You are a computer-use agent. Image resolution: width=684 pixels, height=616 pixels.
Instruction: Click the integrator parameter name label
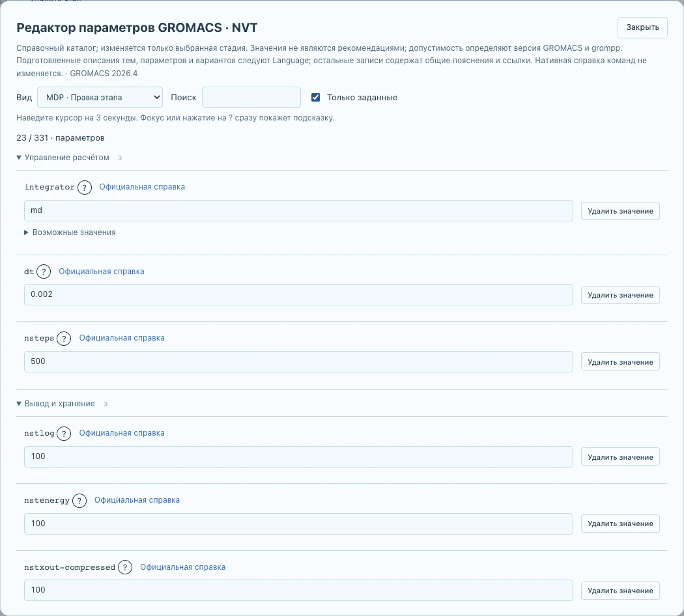(50, 187)
